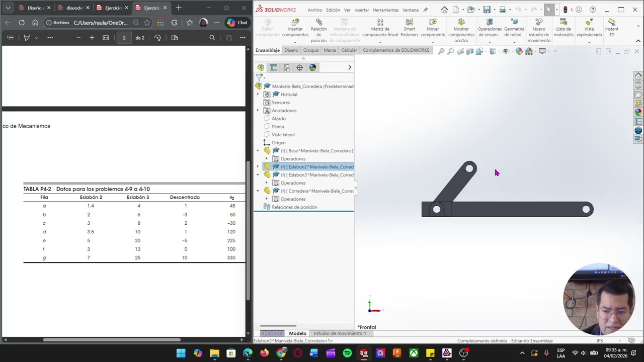Click the SolidWorks home icon

tap(444, 10)
